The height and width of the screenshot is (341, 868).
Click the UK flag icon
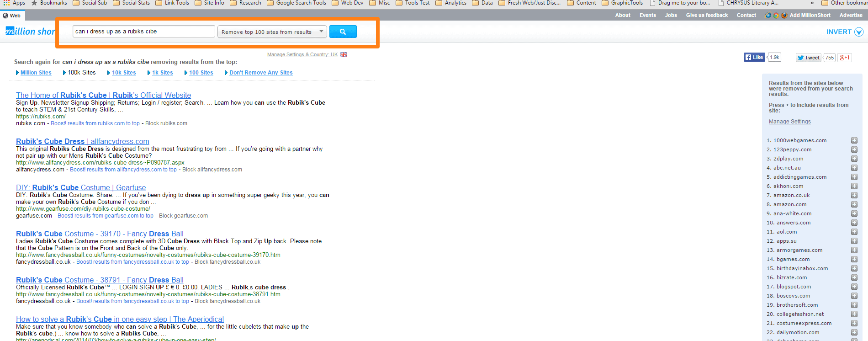click(344, 54)
